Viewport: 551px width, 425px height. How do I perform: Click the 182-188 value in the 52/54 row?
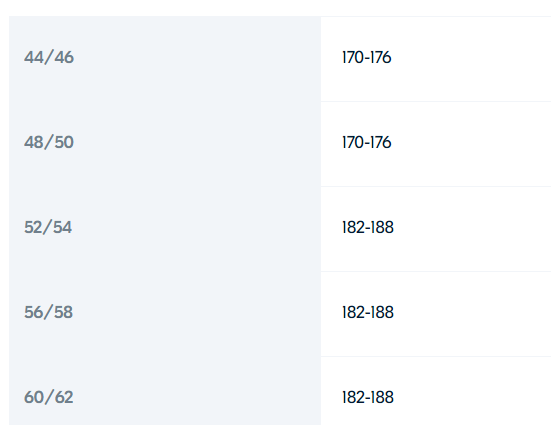point(368,227)
